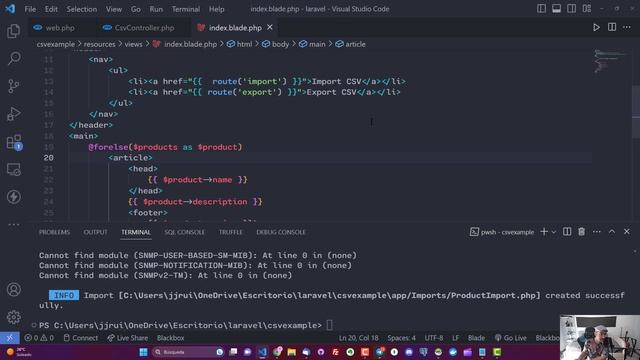Open the Selection menu
640x360 pixels.
coord(82,9)
